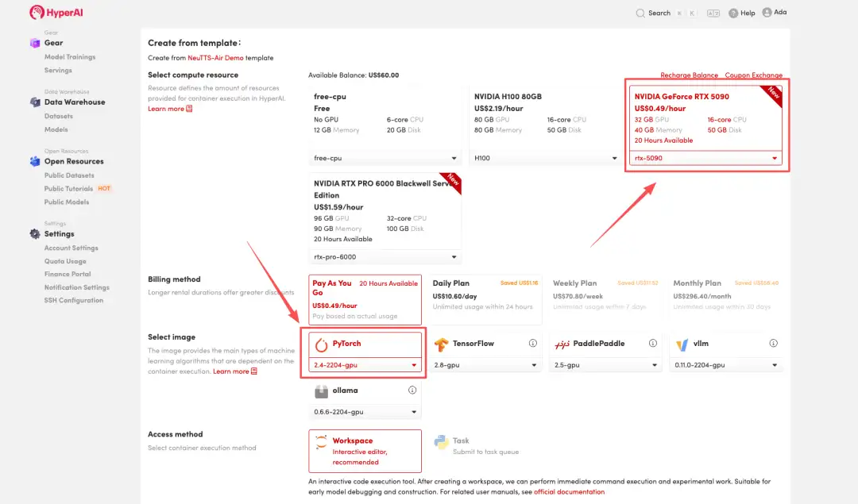Click the Search magnifier icon

pos(640,13)
